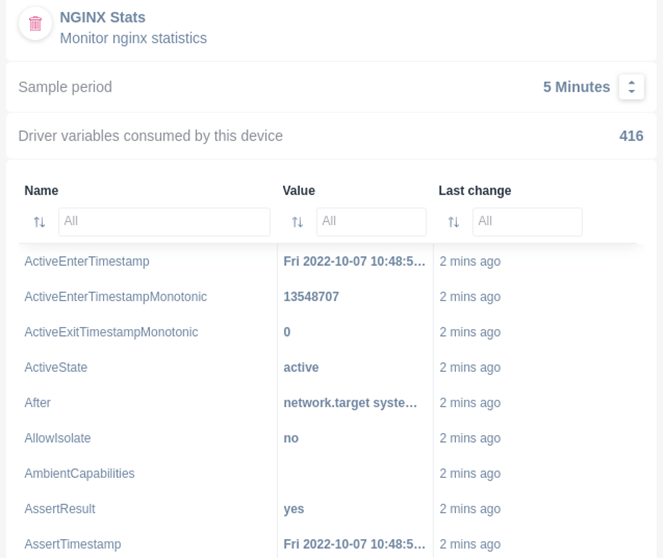The width and height of the screenshot is (663, 558).
Task: Focus the Name filter input field
Action: [164, 222]
